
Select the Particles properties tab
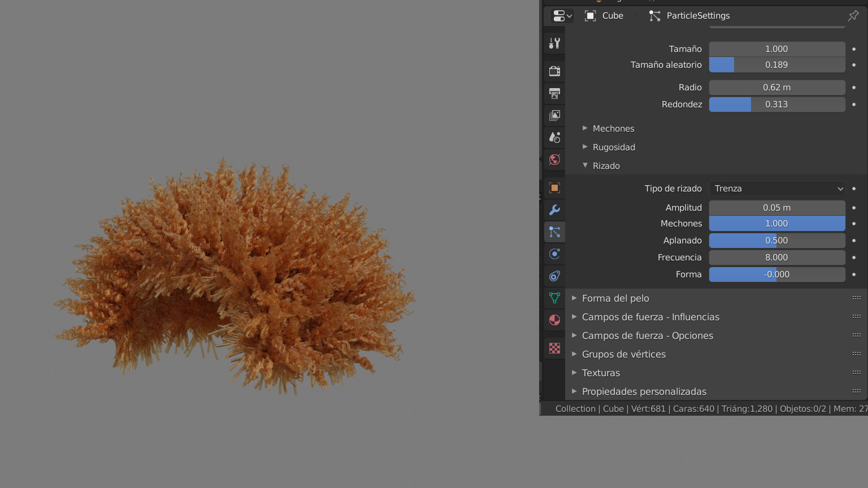pos(554,232)
